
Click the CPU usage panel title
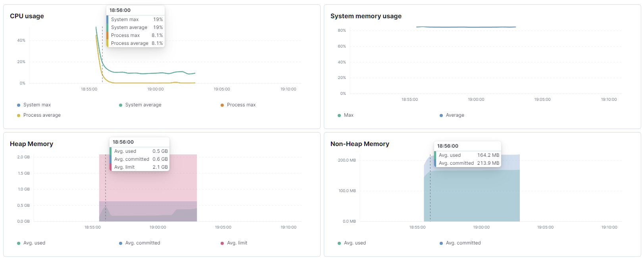pyautogui.click(x=27, y=16)
